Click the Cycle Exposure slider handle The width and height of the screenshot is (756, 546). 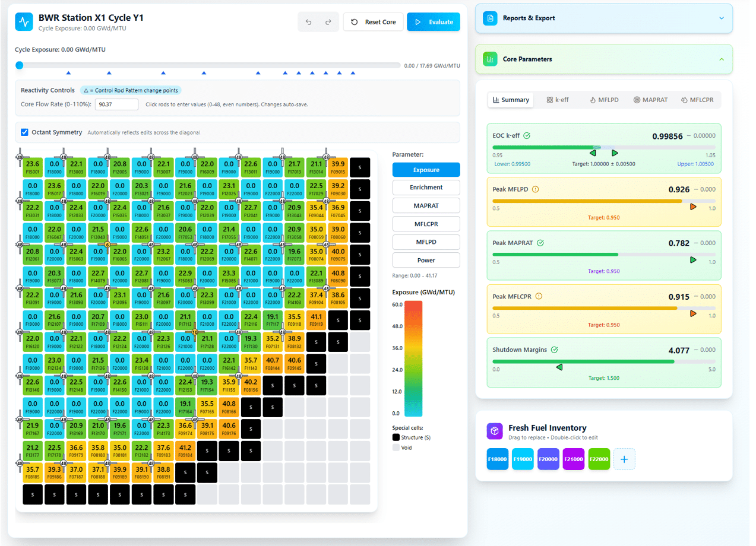click(x=20, y=65)
